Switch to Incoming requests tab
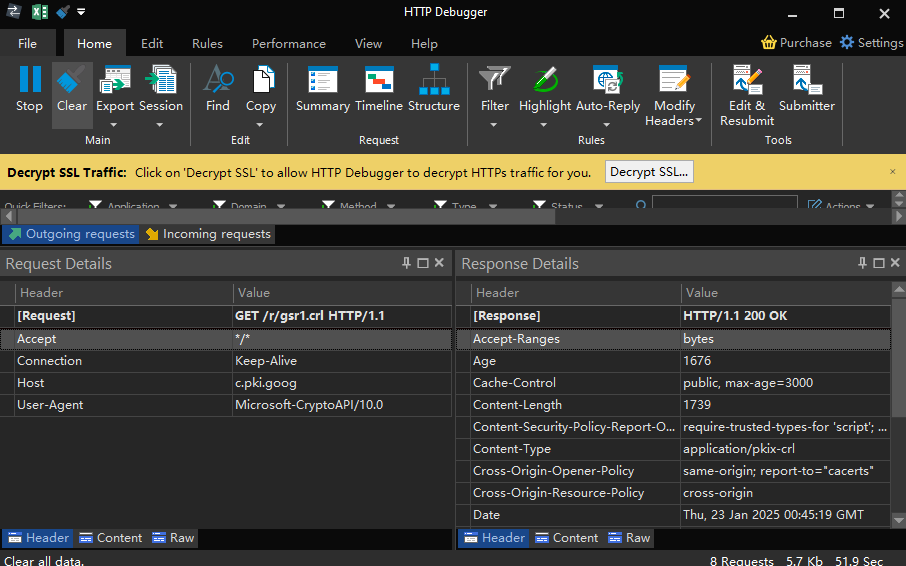This screenshot has width=906, height=566. pos(208,234)
